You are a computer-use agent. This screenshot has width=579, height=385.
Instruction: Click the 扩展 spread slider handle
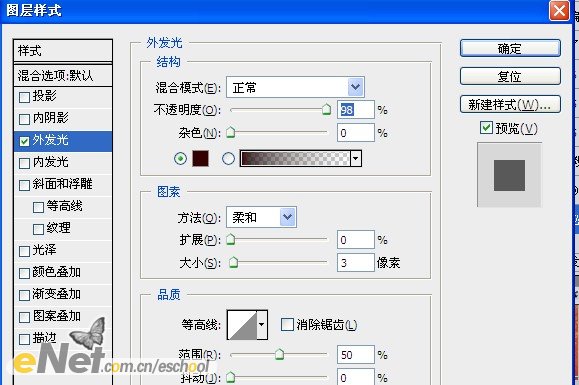(230, 239)
